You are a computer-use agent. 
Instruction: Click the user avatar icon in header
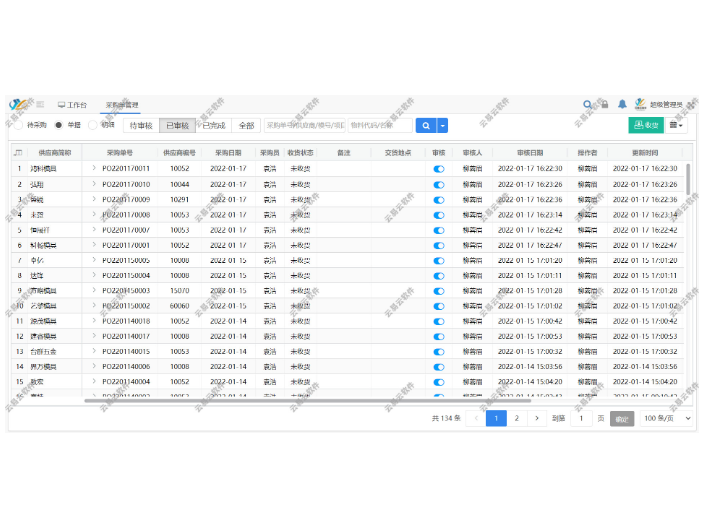click(639, 104)
